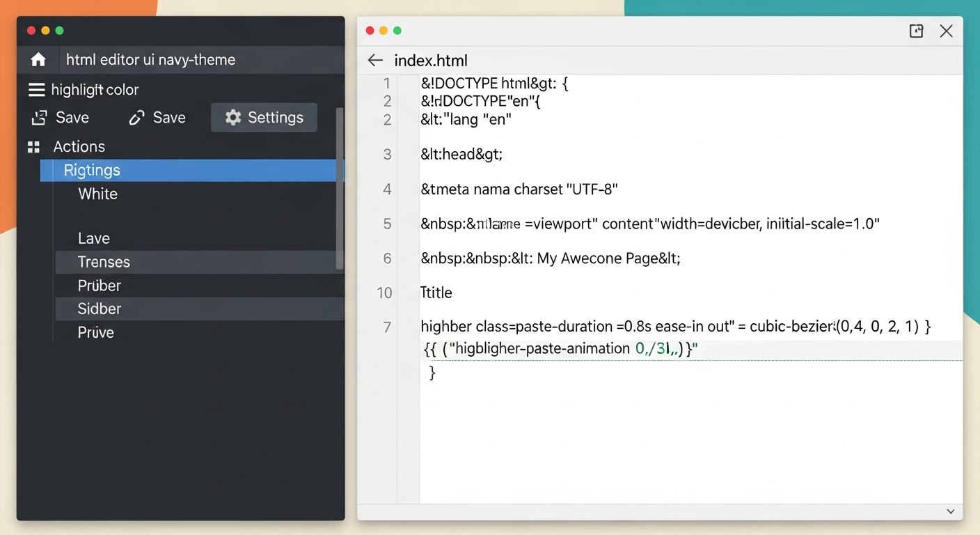Image resolution: width=980 pixels, height=535 pixels.
Task: Select the Sidber list entry
Action: [x=100, y=309]
